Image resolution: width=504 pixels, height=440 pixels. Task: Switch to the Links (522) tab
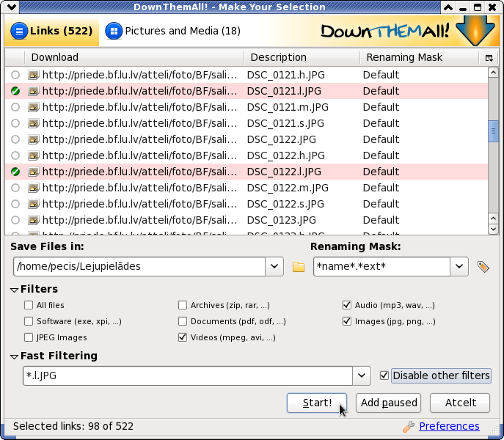52,31
